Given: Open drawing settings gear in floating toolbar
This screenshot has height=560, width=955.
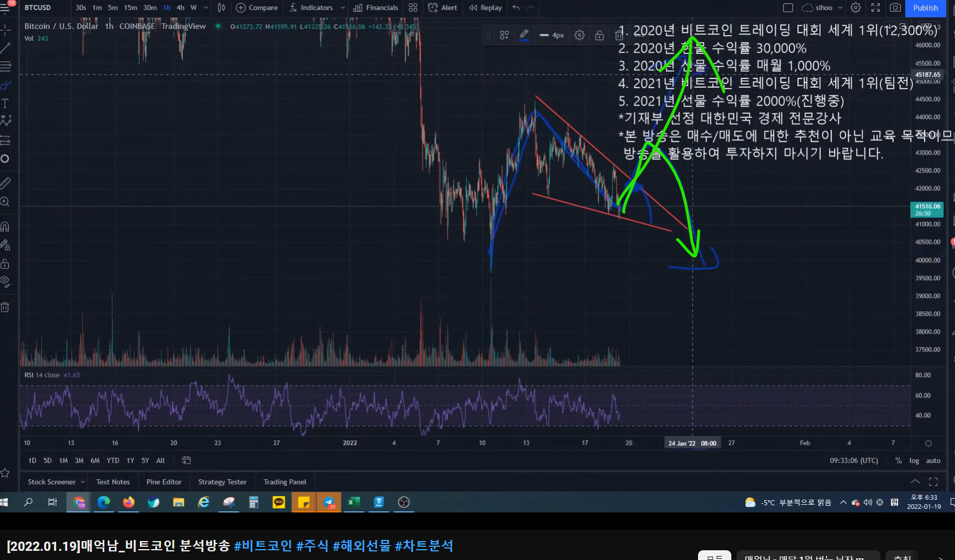Looking at the screenshot, I should coord(579,35).
